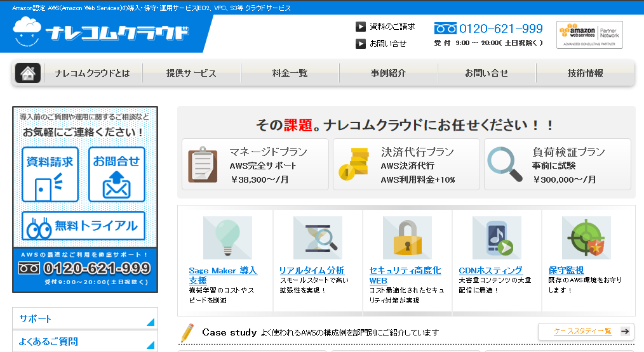Image resolution: width=644 pixels, height=352 pixels.
Task: Click 0120-621-999 in sidebar blue banner
Action: [x=97, y=268]
